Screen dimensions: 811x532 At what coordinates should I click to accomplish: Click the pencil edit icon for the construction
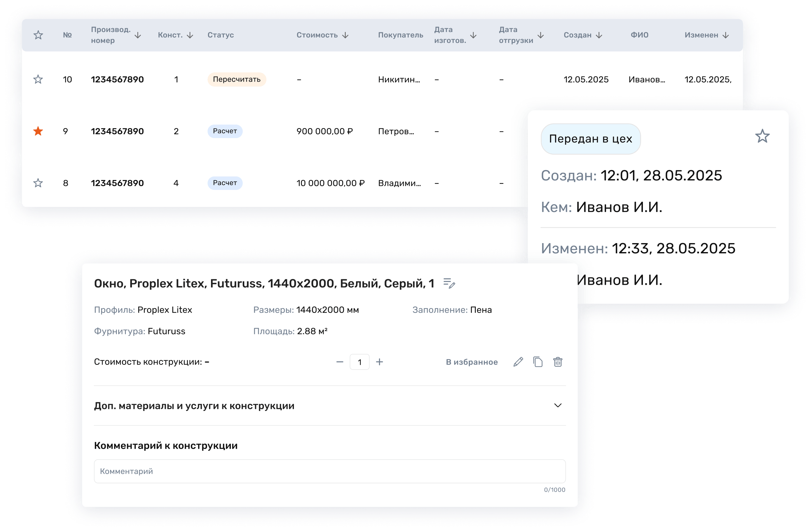click(x=518, y=362)
